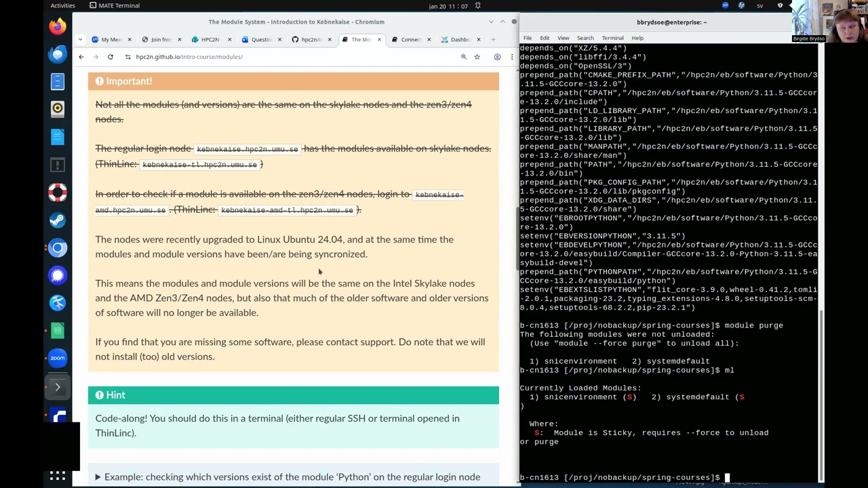Open terminal File menu
The image size is (868, 488).
coord(527,38)
